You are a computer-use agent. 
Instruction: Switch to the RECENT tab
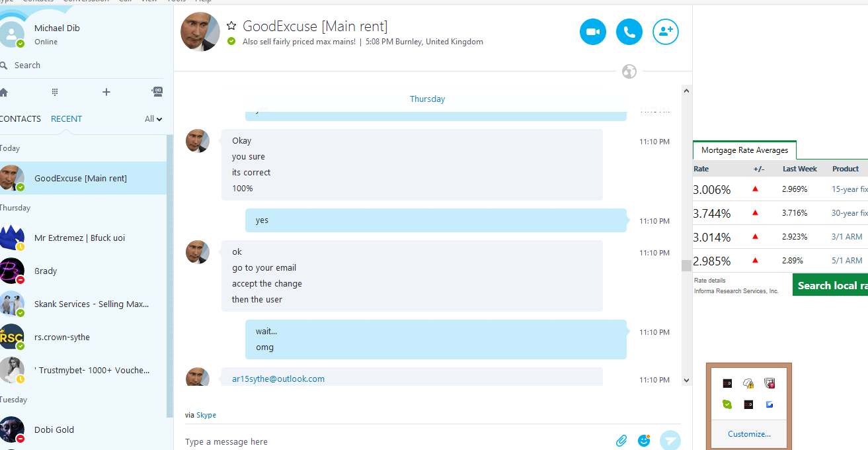pos(67,119)
